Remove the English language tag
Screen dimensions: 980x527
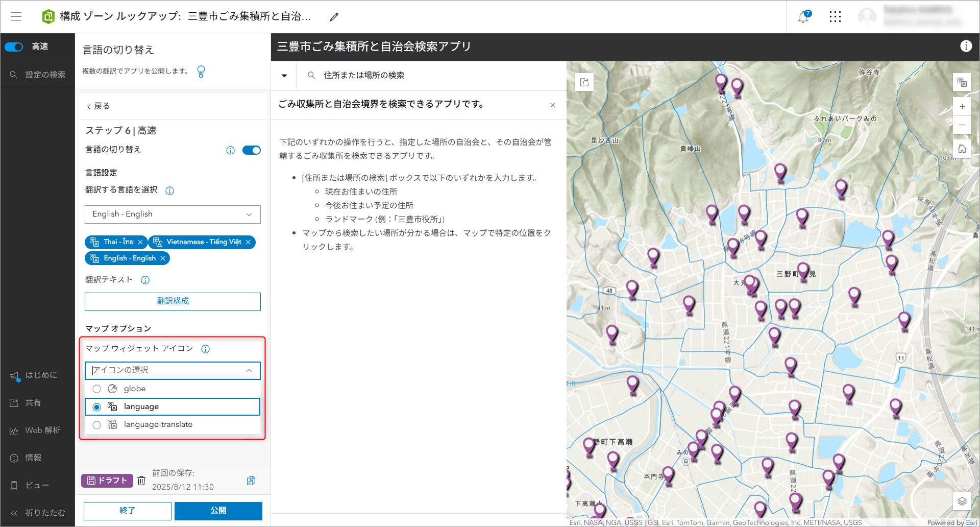[163, 258]
